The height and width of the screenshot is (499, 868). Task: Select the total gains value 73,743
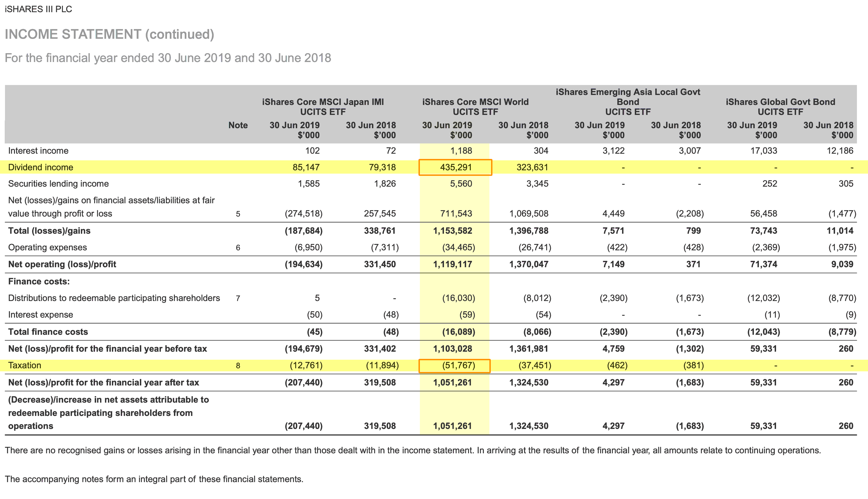click(764, 231)
